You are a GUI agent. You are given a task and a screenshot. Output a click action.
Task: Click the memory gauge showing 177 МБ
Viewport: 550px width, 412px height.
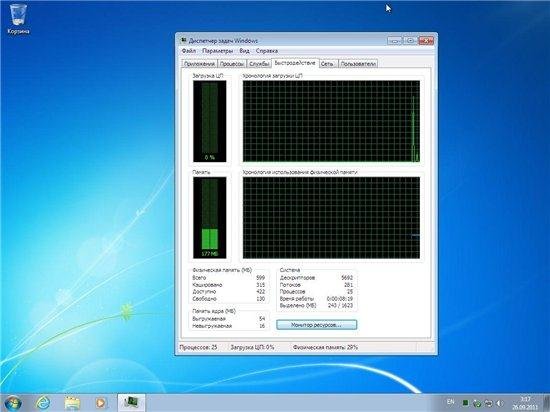(x=209, y=217)
